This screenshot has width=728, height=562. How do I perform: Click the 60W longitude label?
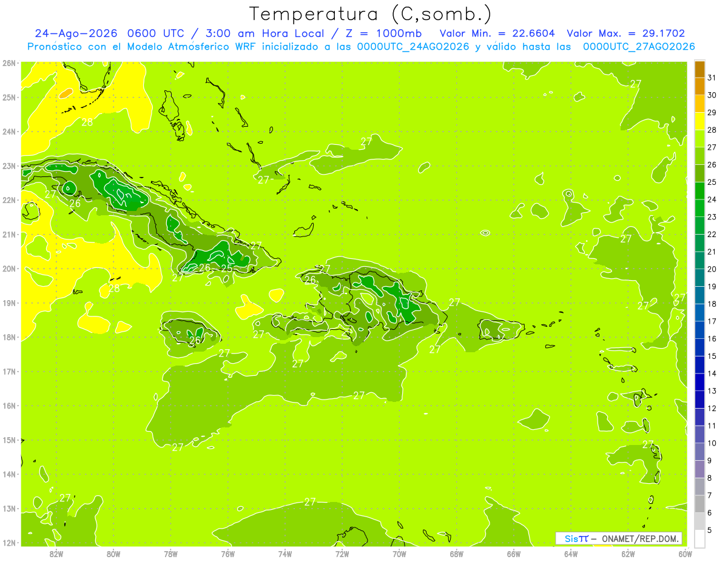coord(686,554)
